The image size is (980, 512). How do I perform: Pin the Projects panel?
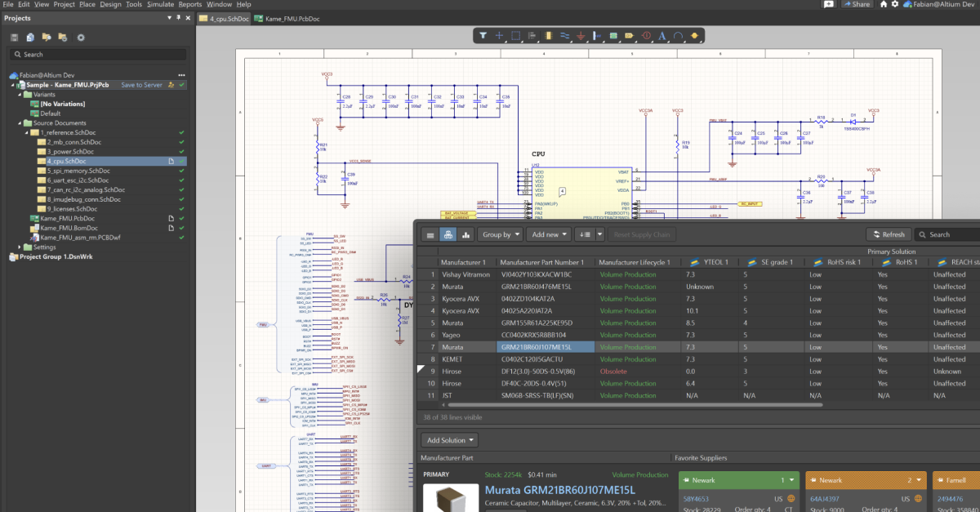[x=178, y=18]
